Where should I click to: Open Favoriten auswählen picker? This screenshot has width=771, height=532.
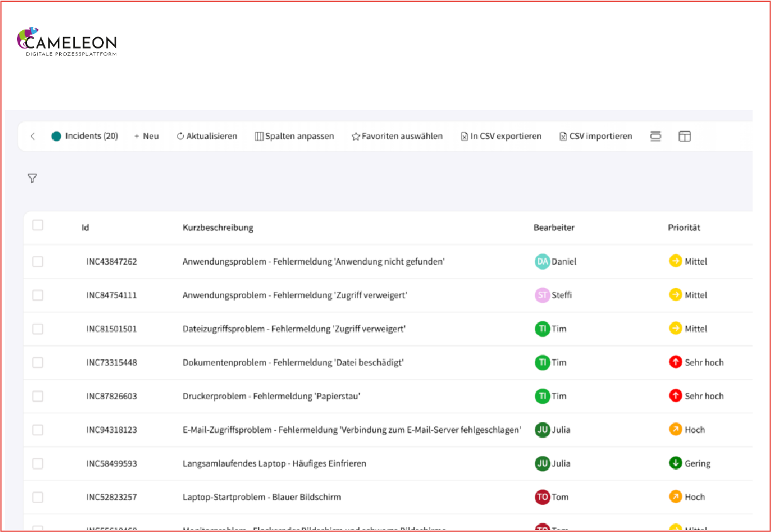click(397, 136)
